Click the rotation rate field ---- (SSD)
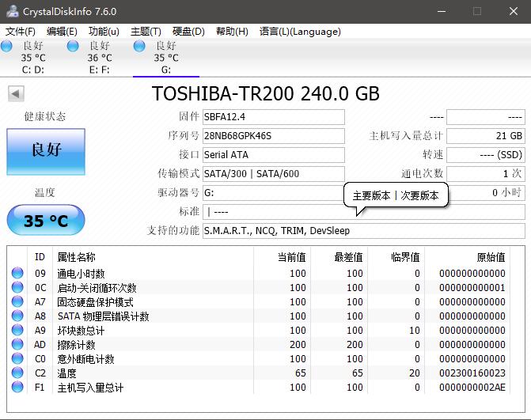531x420 pixels. [486, 155]
